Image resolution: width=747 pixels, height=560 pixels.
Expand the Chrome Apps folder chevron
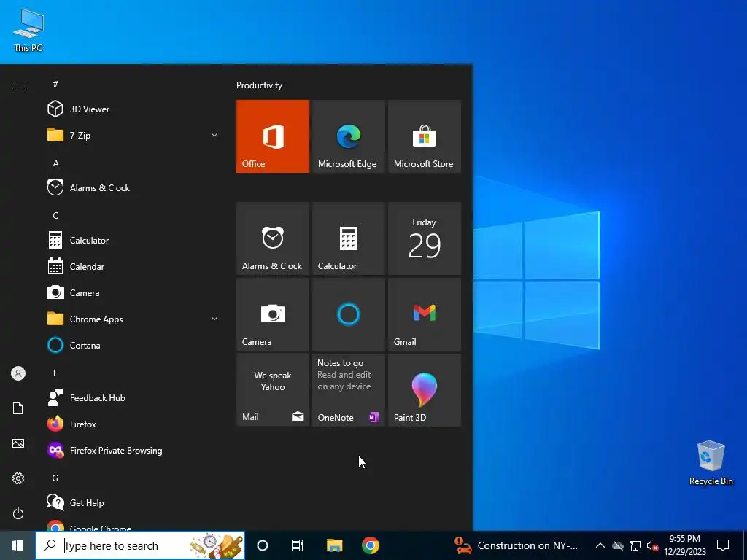click(214, 319)
